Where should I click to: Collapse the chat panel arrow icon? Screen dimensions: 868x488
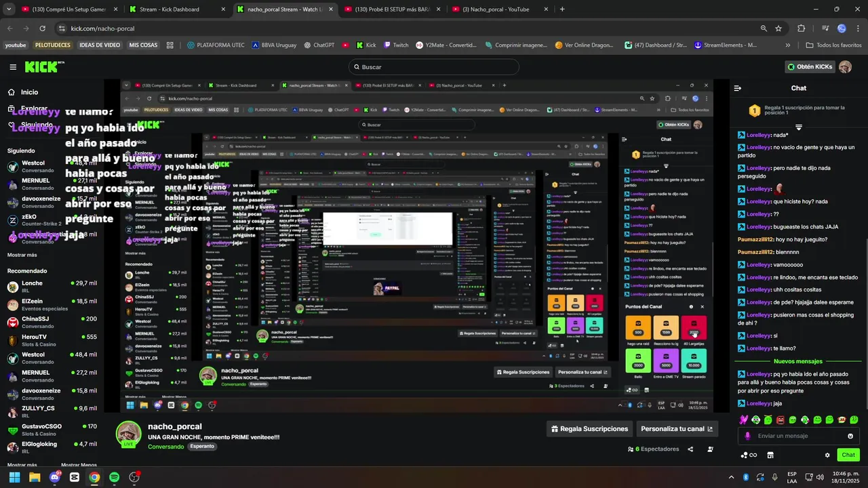tap(738, 88)
